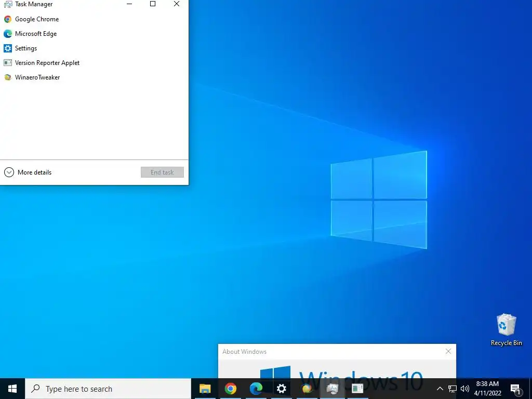
Task: Click the End task button
Action: click(162, 172)
